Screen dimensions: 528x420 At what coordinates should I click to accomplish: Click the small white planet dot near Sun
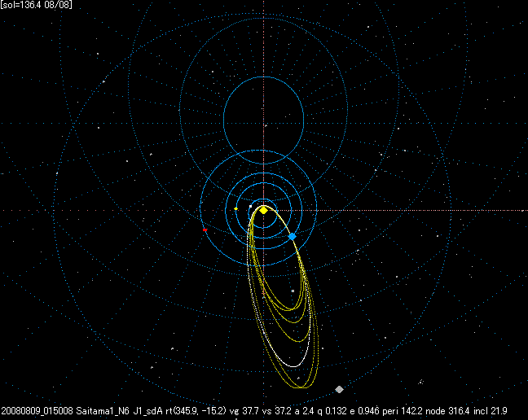[x=250, y=206]
